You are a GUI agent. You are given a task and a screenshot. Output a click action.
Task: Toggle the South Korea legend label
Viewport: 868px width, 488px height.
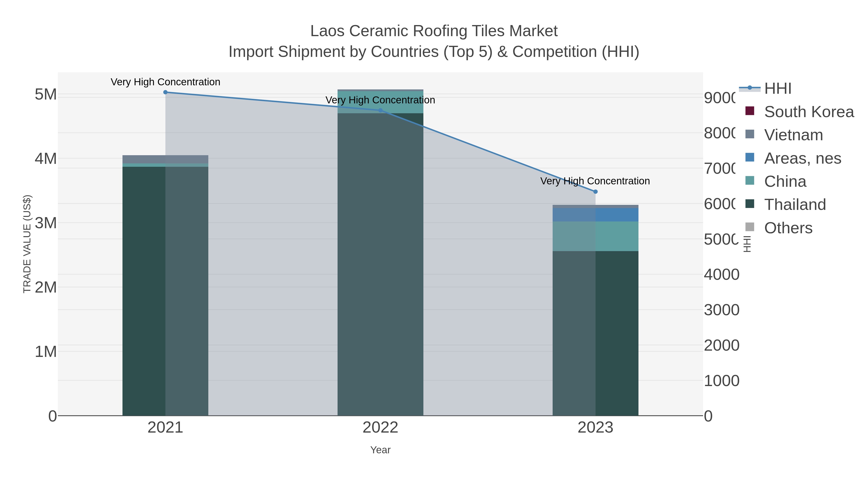[x=809, y=112]
